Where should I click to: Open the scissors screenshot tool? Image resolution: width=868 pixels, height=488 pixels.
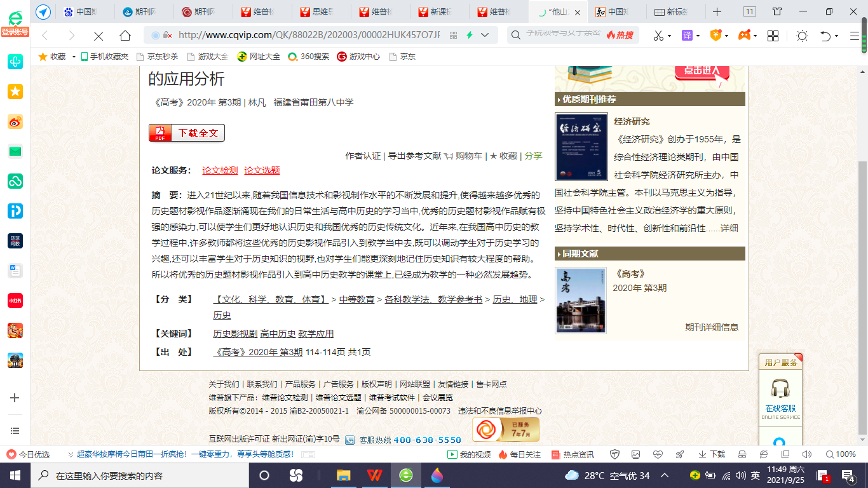pyautogui.click(x=658, y=36)
